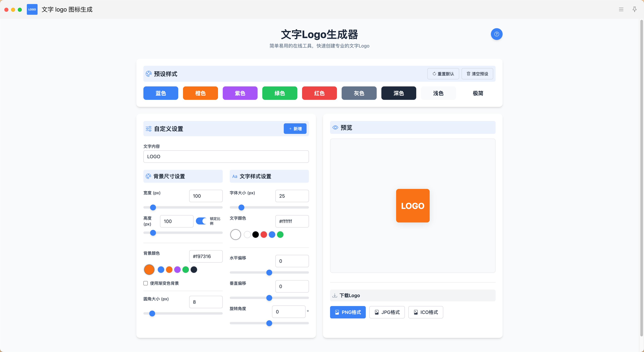
Task: Click the eye icon next to 预览
Action: coord(335,128)
